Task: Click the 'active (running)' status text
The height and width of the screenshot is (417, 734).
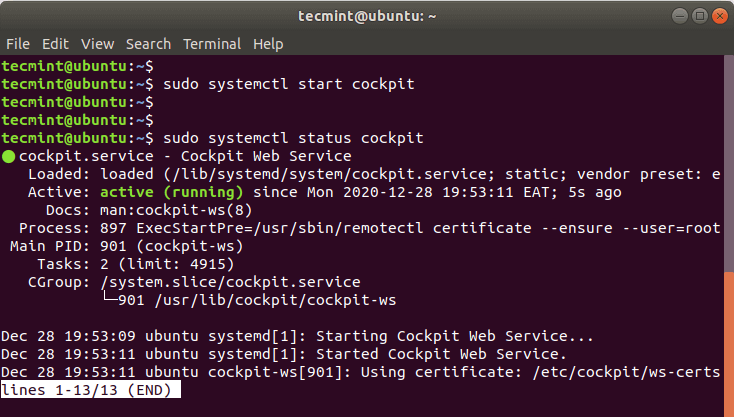Action: (172, 192)
